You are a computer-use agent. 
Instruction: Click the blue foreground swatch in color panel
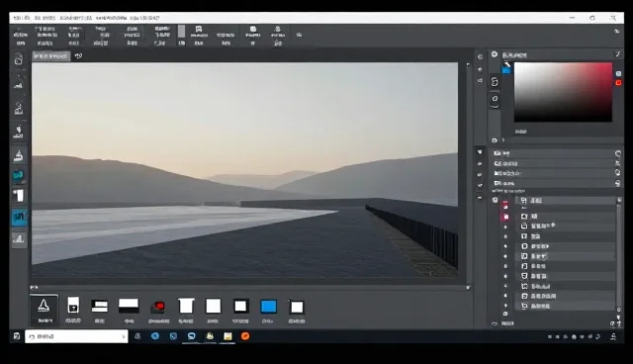click(506, 71)
